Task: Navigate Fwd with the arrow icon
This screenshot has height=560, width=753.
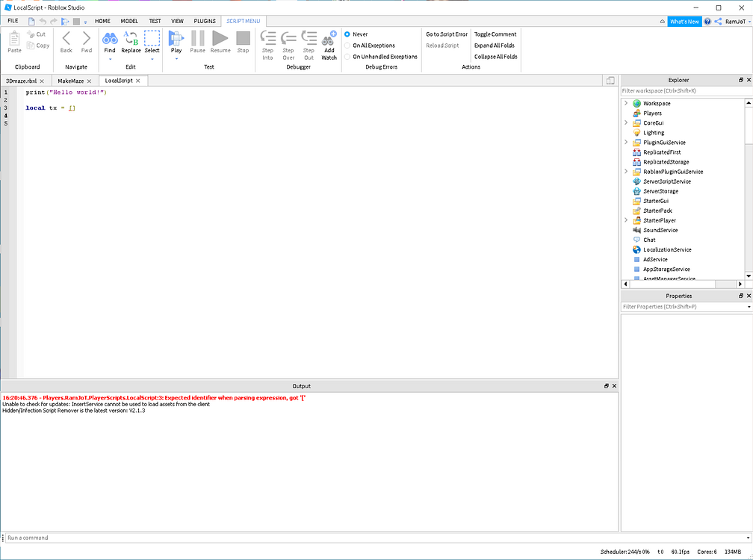Action: (87, 38)
